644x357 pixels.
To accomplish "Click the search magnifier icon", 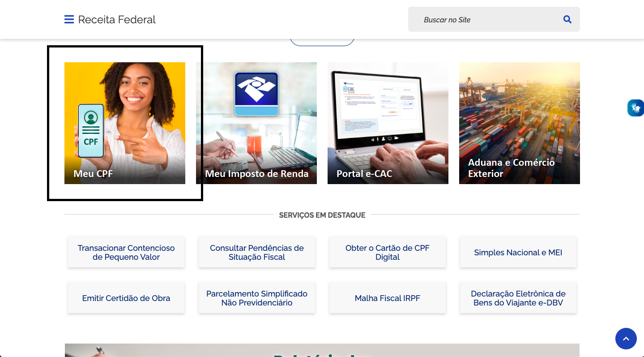I will (567, 19).
